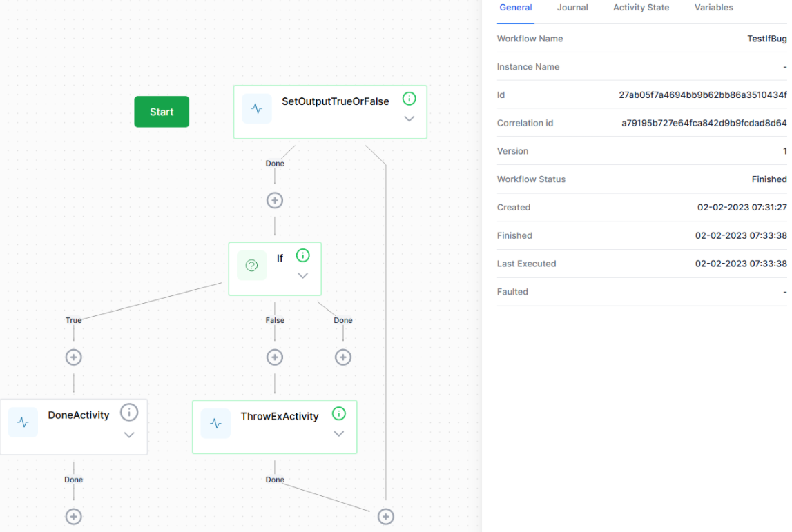The width and height of the screenshot is (792, 532).
Task: Click the ThrowExActivity pulse icon
Action: coord(215,424)
